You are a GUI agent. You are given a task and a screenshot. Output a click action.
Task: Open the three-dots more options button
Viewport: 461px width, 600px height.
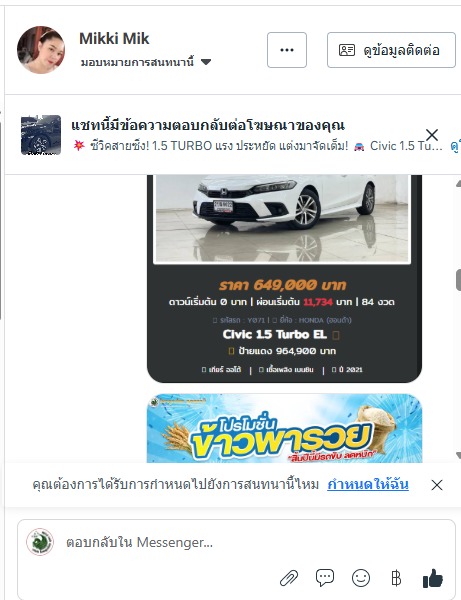[x=287, y=50]
